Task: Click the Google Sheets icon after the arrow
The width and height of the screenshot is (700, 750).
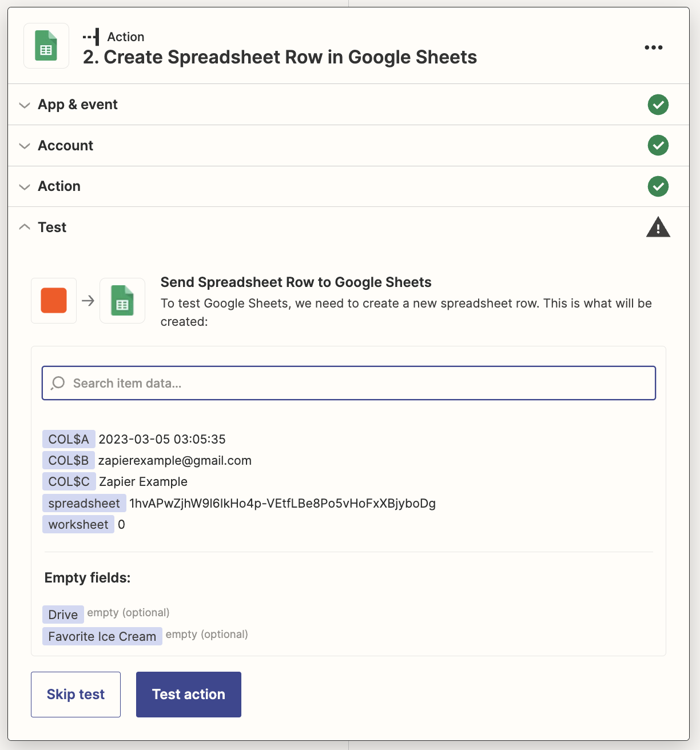Action: [x=122, y=301]
